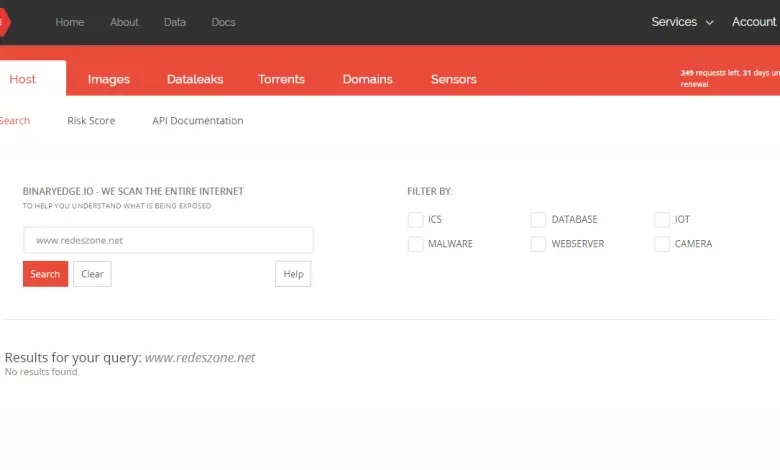
Task: Click the 'No results found.' text
Action: tap(42, 372)
